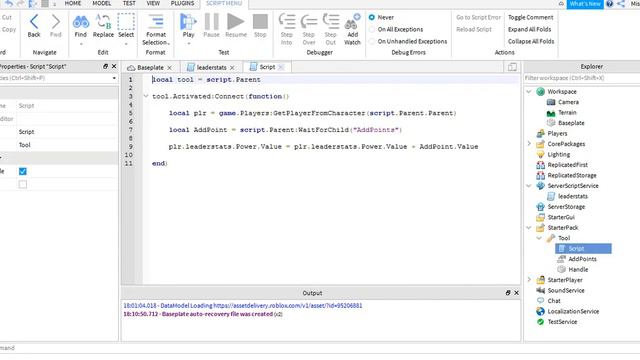The width and height of the screenshot is (640, 360).
Task: Collapse the Tool tree node
Action: [539, 238]
